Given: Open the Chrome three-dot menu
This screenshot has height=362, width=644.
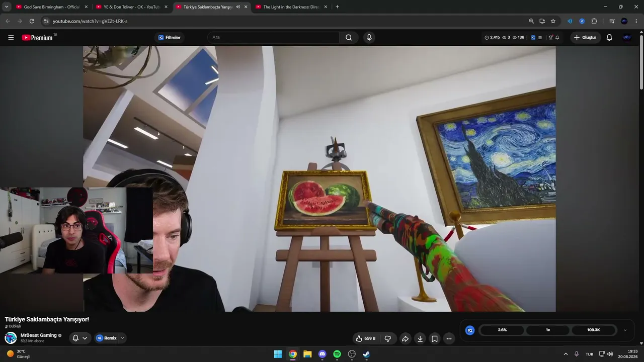Looking at the screenshot, I should tap(636, 21).
